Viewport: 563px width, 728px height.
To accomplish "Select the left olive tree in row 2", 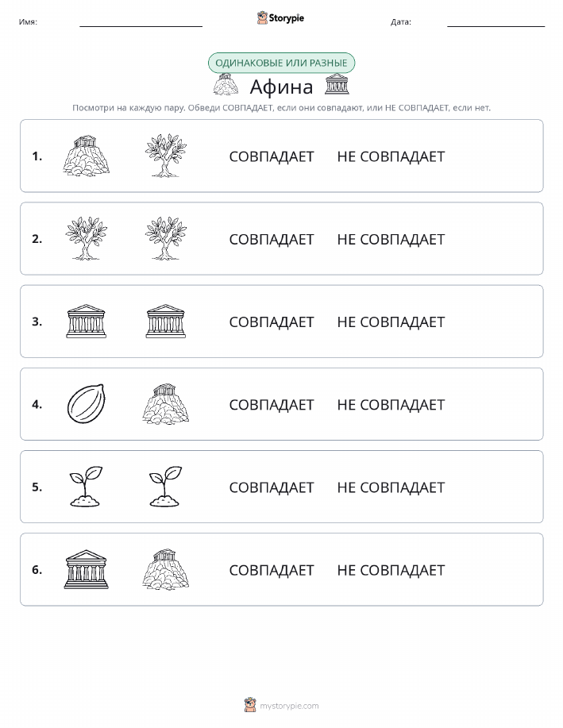I will (87, 239).
